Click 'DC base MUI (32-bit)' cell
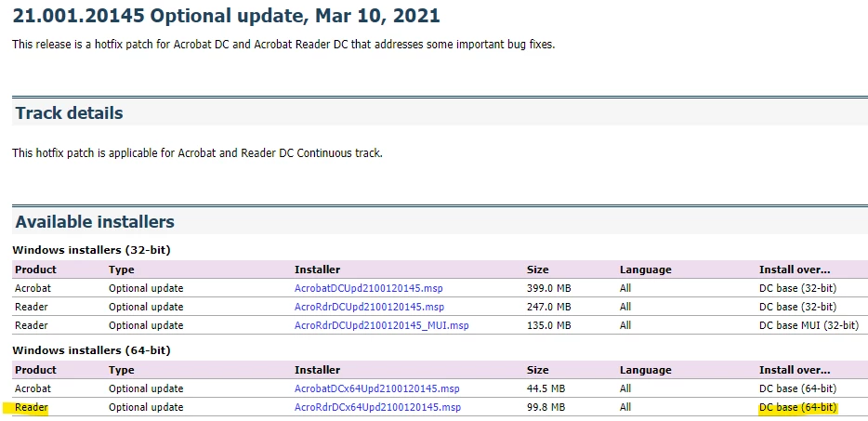This screenshot has height=421, width=868. pyautogui.click(x=809, y=325)
